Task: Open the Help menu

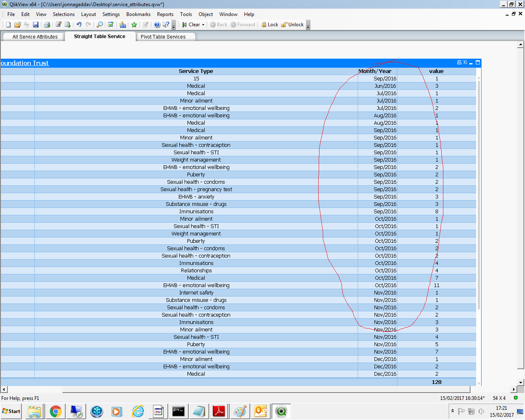Action: (x=249, y=14)
